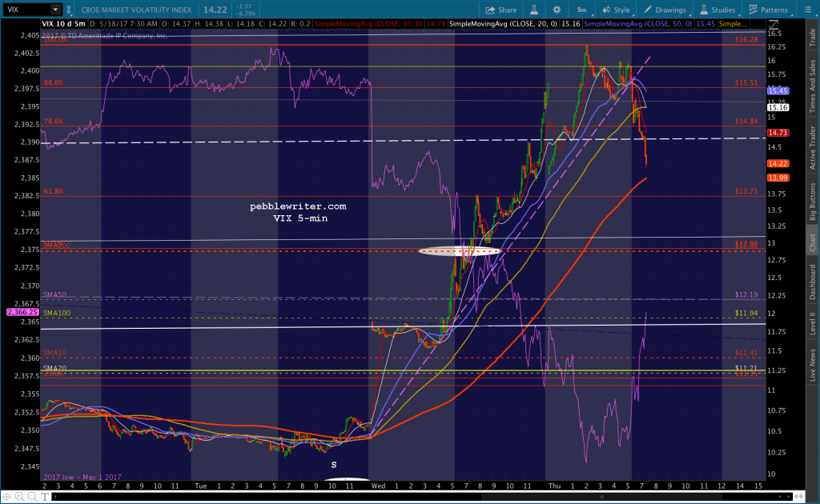The height and width of the screenshot is (504, 820).
Task: Click the $12.19 SMA50 price label
Action: [x=746, y=294]
